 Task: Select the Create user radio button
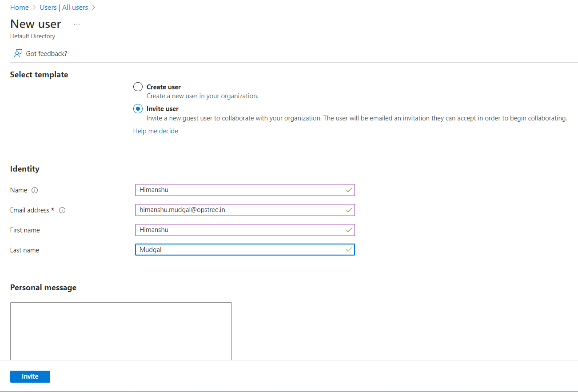[x=138, y=87]
